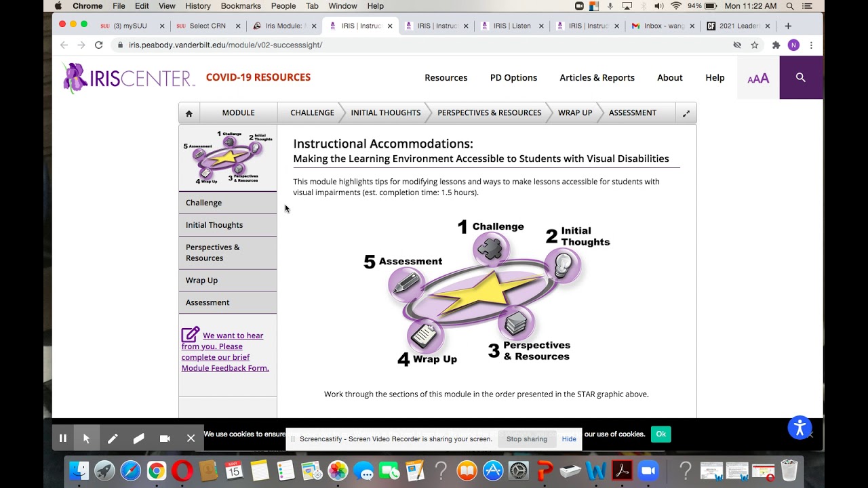This screenshot has height=488, width=868.
Task: Open the History menu in menu bar
Action: click(198, 6)
